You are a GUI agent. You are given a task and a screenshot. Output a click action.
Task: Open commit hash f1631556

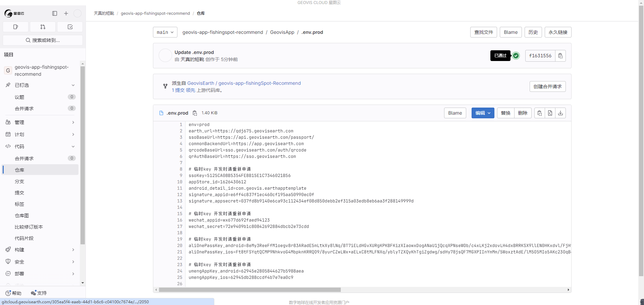[540, 56]
